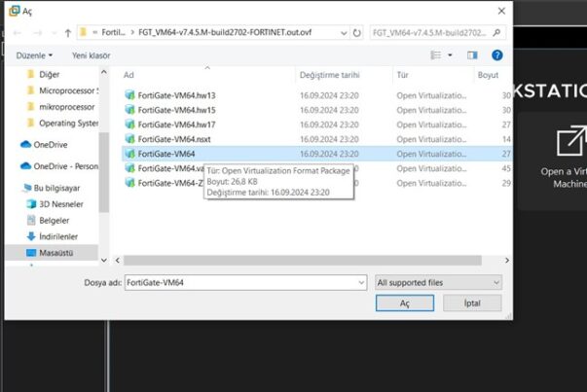Image resolution: width=587 pixels, height=392 pixels.
Task: Expand the Dosya adı dropdown arrow
Action: [360, 282]
